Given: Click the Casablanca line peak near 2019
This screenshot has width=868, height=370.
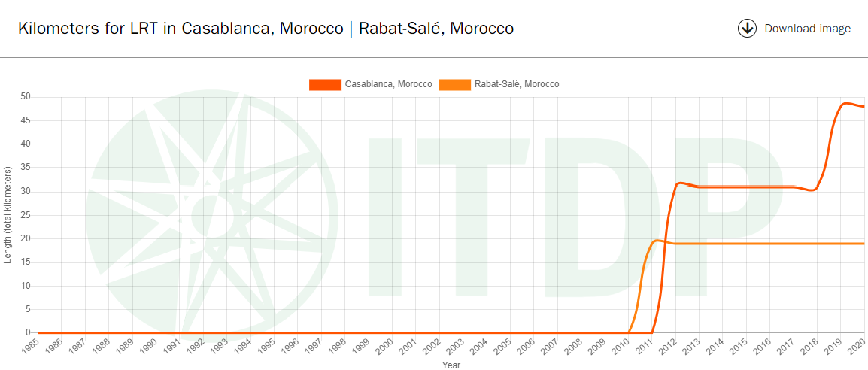Looking at the screenshot, I should click(x=845, y=103).
